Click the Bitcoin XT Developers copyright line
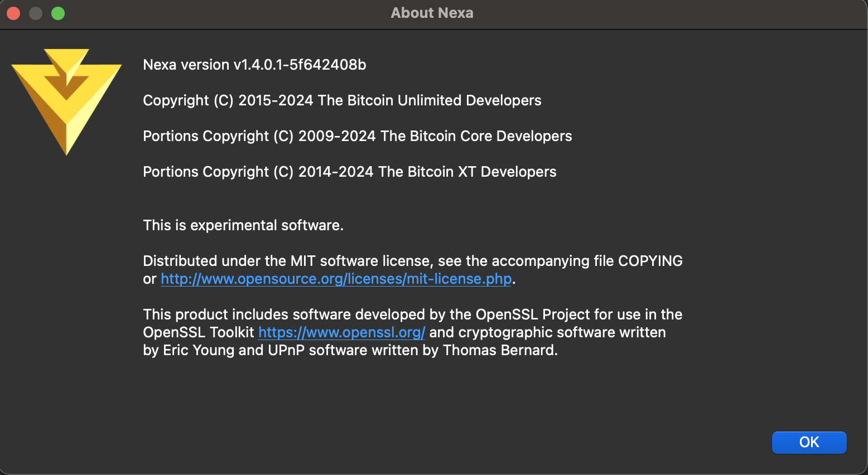Viewport: 868px width, 475px height. coord(350,172)
